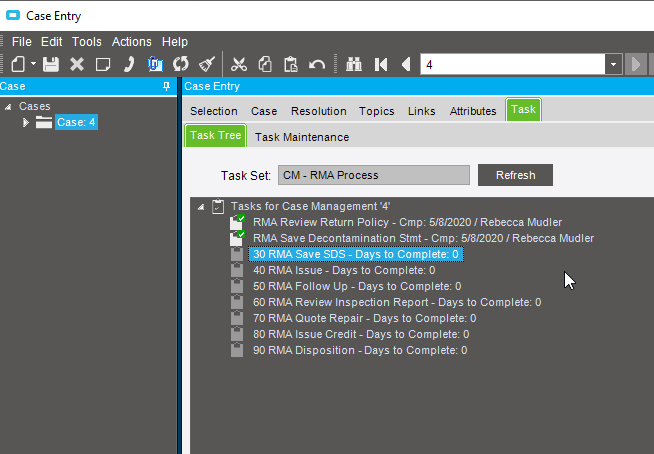Switch to the Attributes tab
Screen dimensions: 654x454
click(x=473, y=111)
